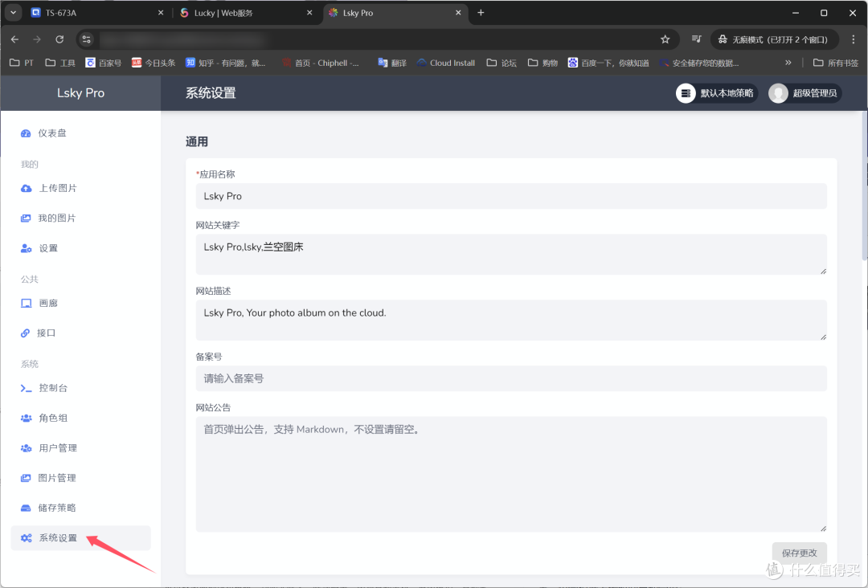Viewport: 868px width, 588px height.
Task: Reload the page in the browser
Action: pyautogui.click(x=59, y=39)
